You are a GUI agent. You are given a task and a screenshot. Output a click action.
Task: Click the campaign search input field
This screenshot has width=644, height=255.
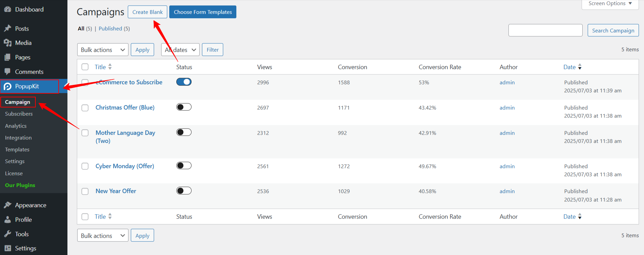tap(545, 30)
